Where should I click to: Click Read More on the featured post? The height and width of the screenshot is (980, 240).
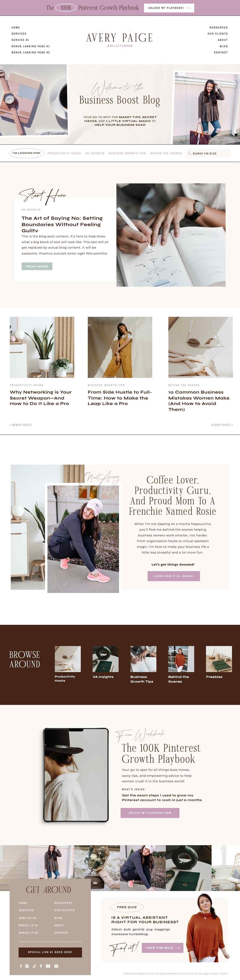coord(37,266)
